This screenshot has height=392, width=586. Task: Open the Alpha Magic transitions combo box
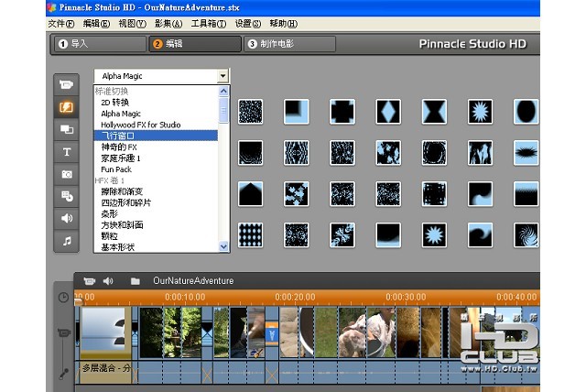pos(161,76)
